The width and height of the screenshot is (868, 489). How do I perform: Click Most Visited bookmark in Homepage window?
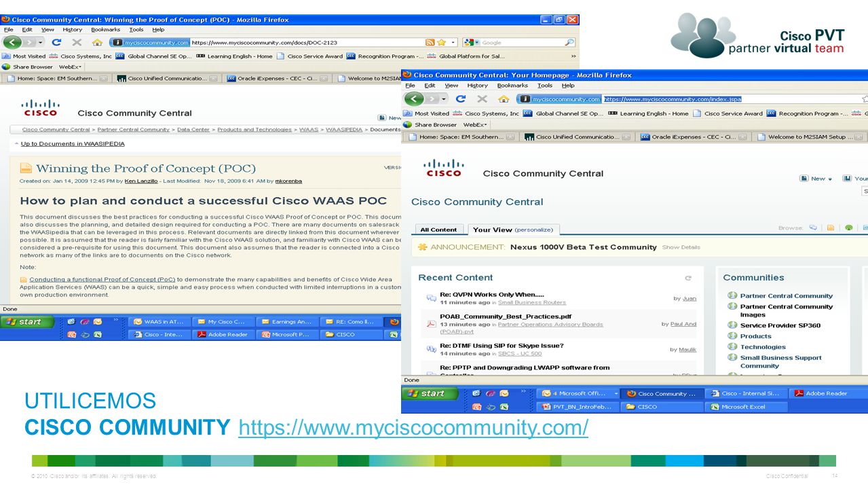click(426, 113)
